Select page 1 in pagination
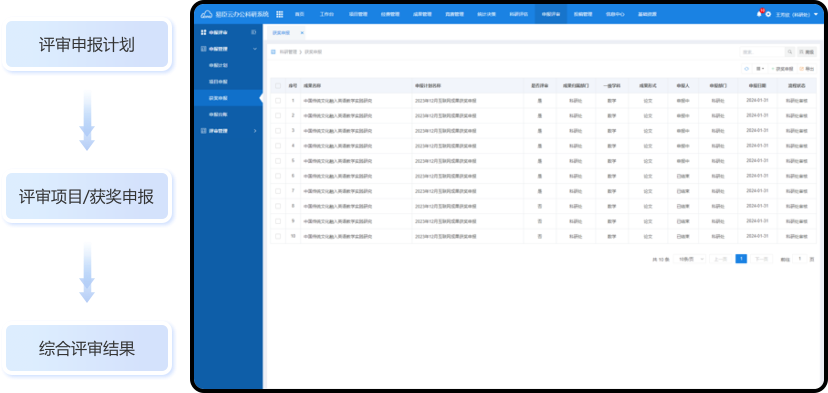 pyautogui.click(x=741, y=259)
